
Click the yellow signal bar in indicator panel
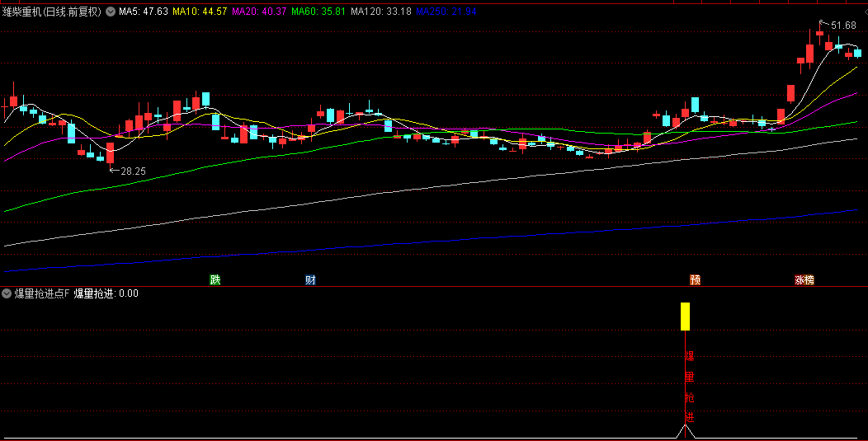click(x=686, y=317)
